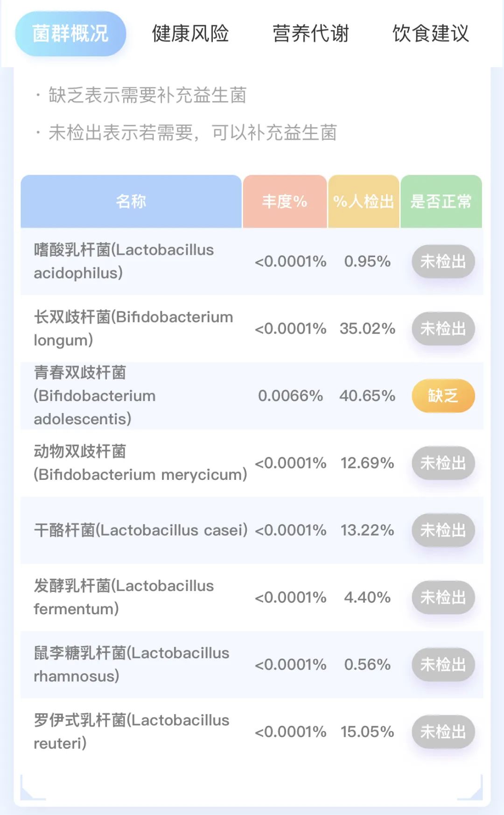The width and height of the screenshot is (504, 815).
Task: Tap 未检出 badge for Lactobacillus fermentum
Action: (x=443, y=597)
